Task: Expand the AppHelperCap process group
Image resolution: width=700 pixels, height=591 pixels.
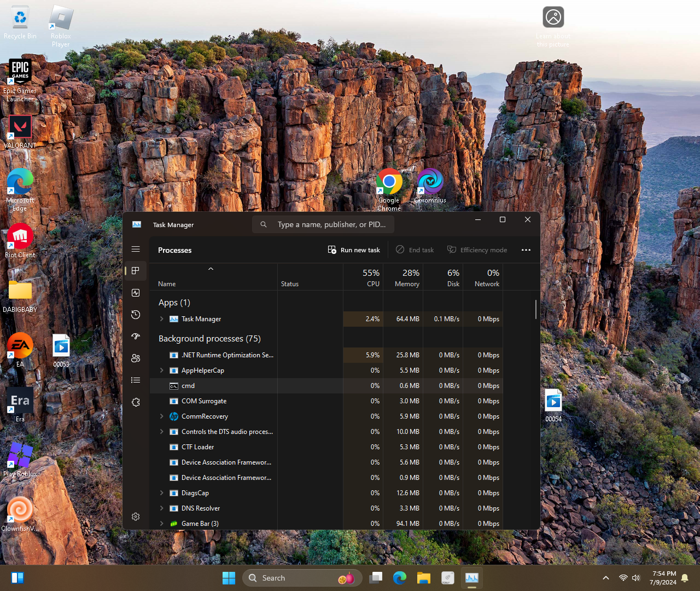Action: (x=161, y=370)
